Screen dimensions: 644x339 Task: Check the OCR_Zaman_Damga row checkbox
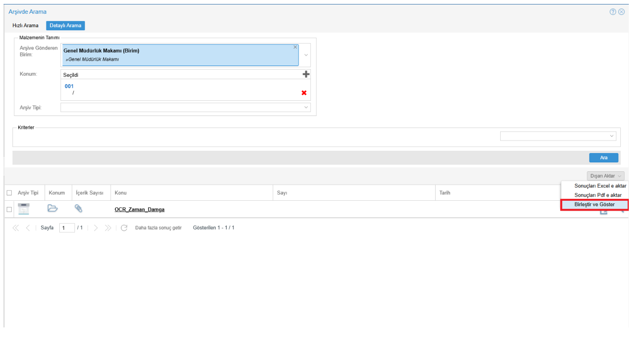(x=9, y=209)
